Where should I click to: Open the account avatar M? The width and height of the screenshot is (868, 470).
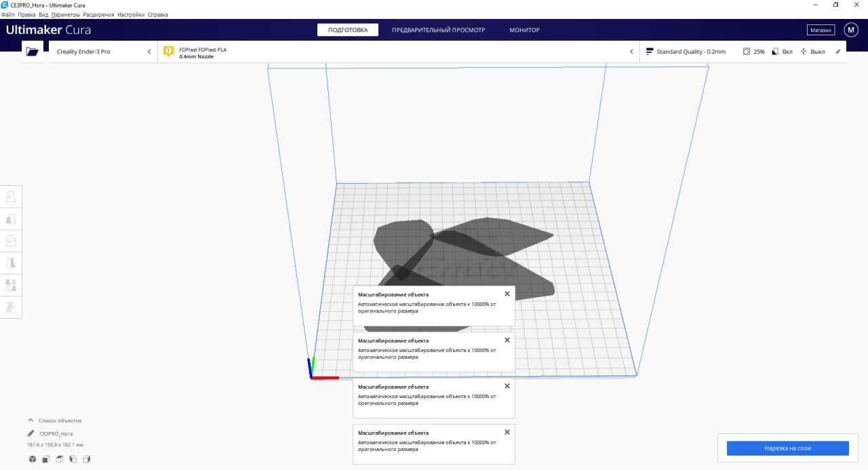(x=851, y=30)
